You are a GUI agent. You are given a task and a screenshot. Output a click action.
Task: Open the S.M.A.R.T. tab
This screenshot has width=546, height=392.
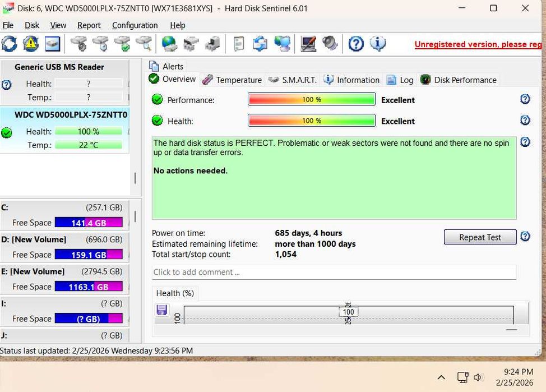pyautogui.click(x=293, y=80)
